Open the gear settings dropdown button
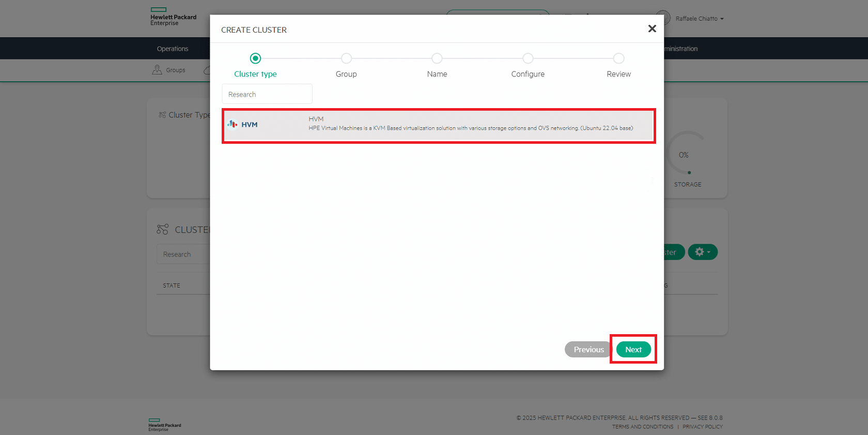 coord(703,252)
